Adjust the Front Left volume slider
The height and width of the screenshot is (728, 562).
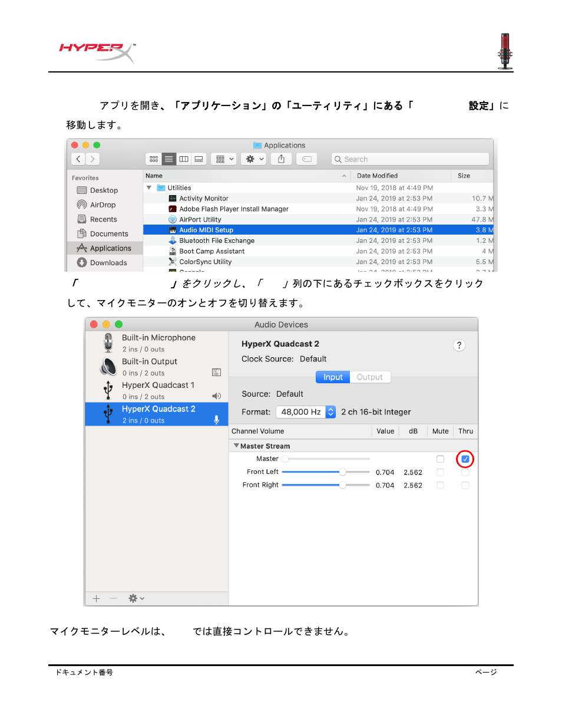coord(326,472)
